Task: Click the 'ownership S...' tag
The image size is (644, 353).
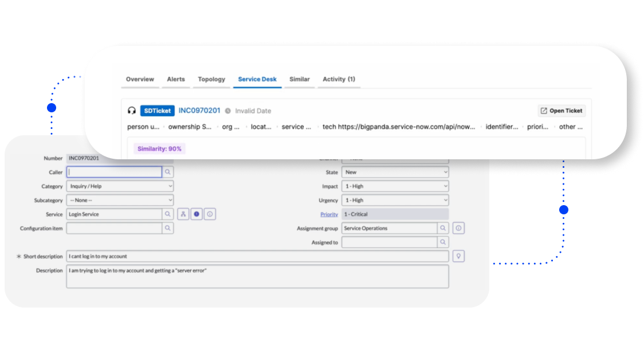Action: [190, 127]
